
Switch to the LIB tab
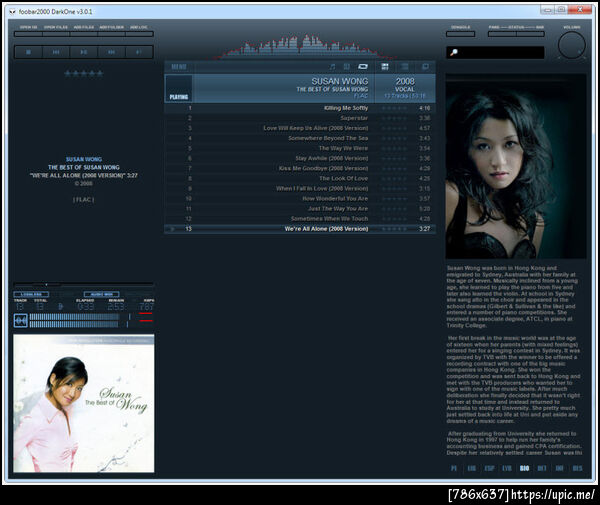(471, 468)
